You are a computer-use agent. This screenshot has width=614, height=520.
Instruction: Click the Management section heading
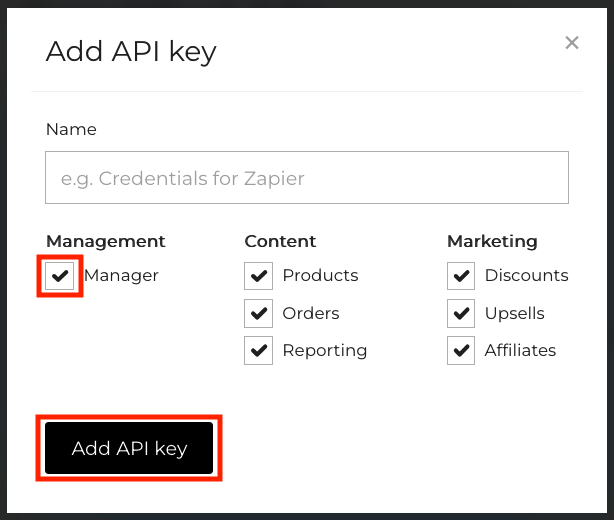[x=106, y=241]
